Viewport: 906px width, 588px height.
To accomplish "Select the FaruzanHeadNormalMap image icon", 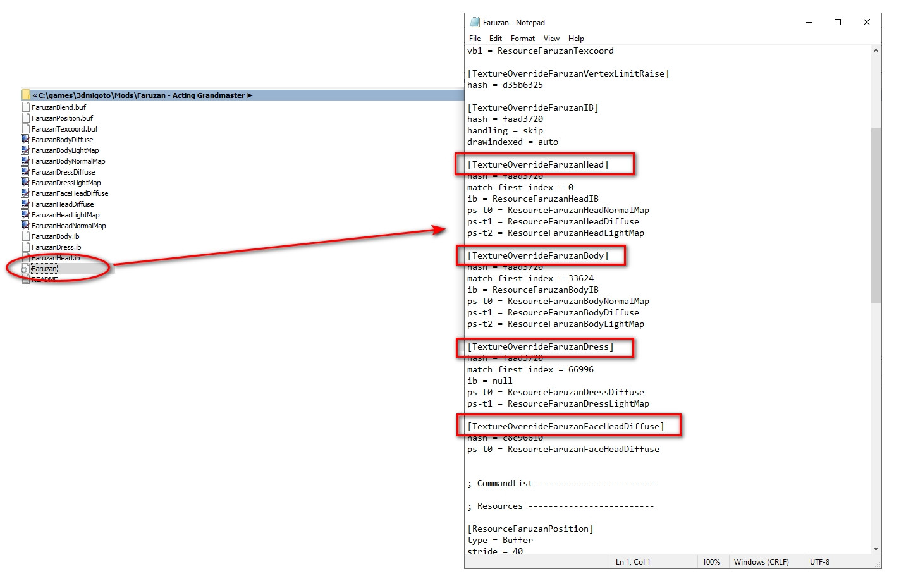I will pyautogui.click(x=25, y=226).
